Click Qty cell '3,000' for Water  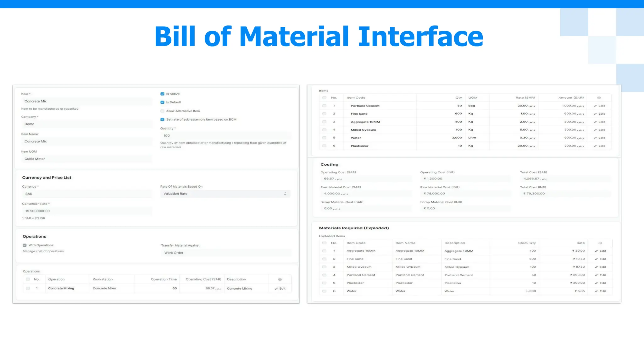tap(457, 138)
